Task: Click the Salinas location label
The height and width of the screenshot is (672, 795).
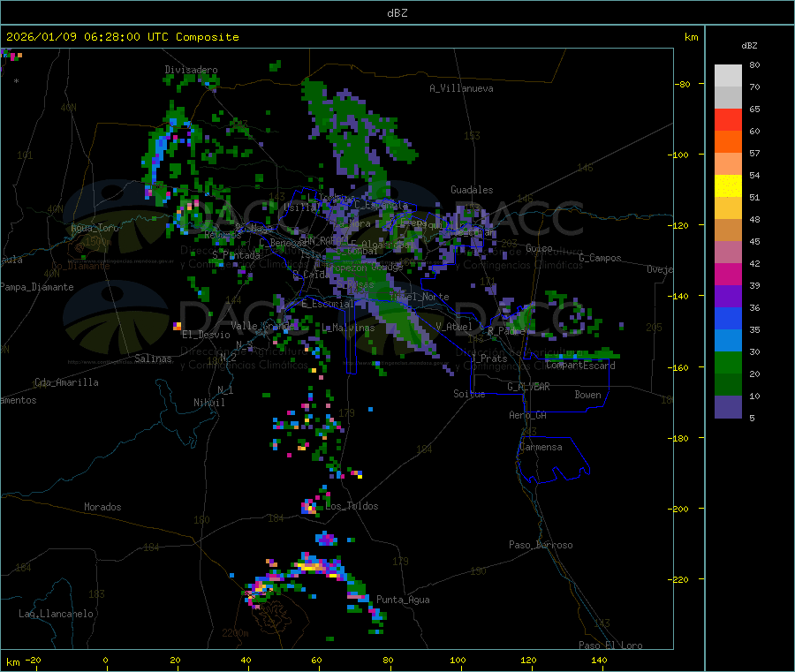Action: click(153, 359)
